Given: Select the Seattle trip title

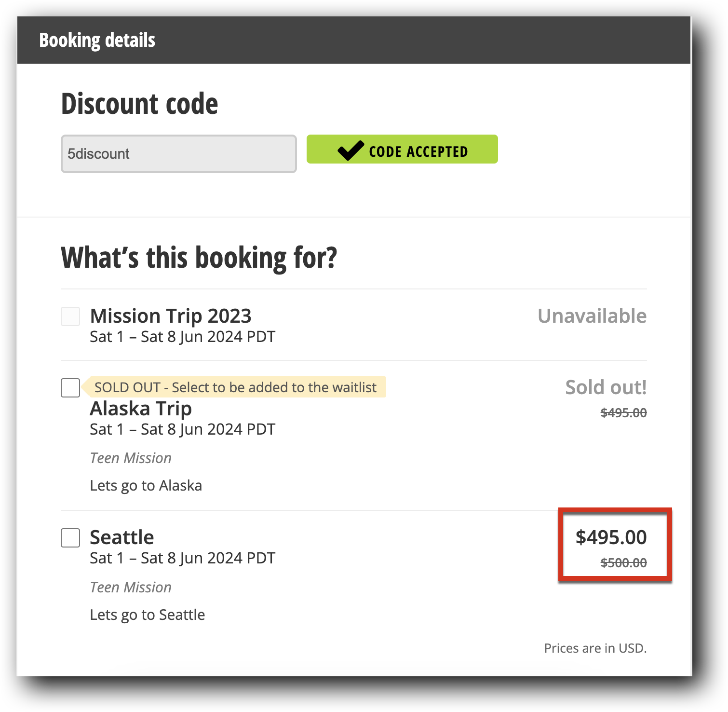Looking at the screenshot, I should [121, 536].
